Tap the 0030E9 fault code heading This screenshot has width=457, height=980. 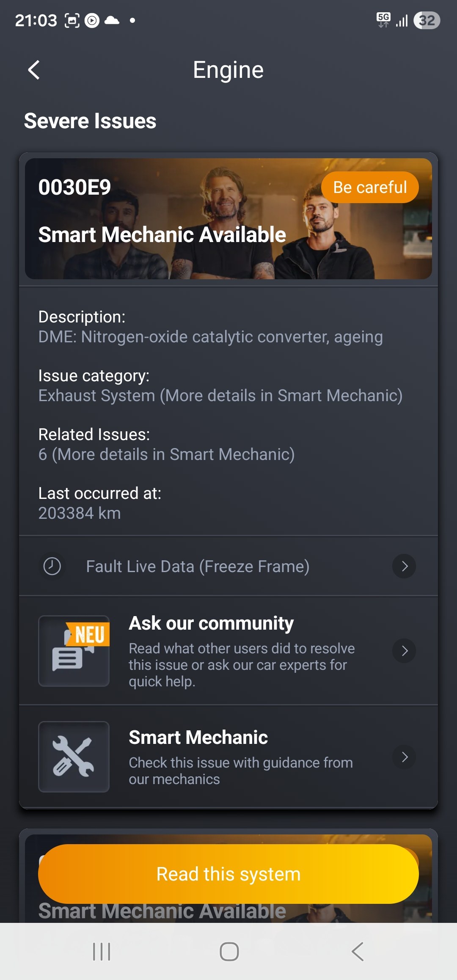tap(74, 187)
